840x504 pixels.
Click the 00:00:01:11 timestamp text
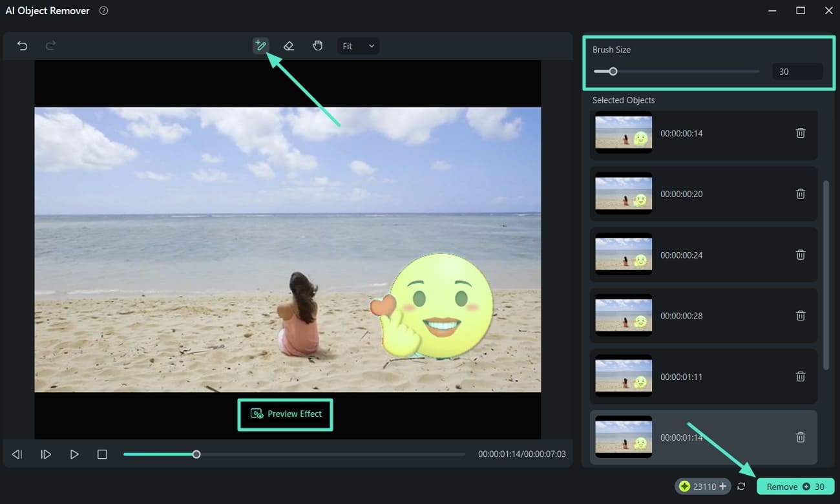(682, 376)
